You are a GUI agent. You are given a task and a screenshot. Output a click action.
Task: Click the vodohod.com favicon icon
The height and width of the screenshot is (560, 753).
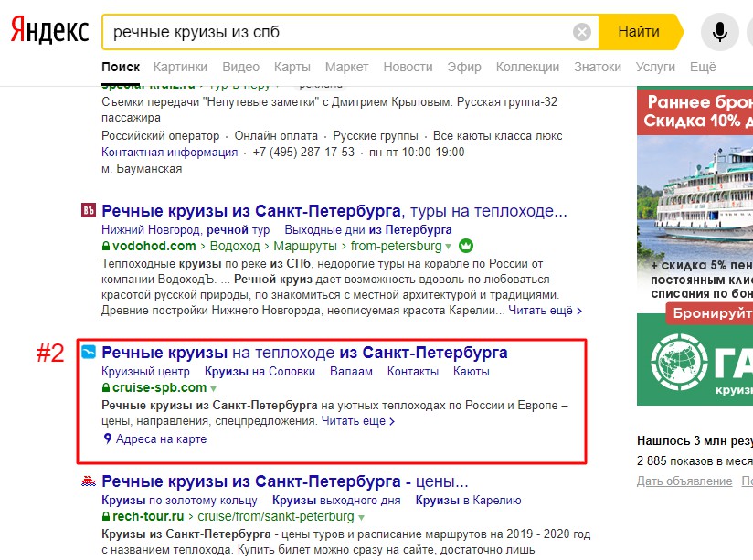[89, 211]
